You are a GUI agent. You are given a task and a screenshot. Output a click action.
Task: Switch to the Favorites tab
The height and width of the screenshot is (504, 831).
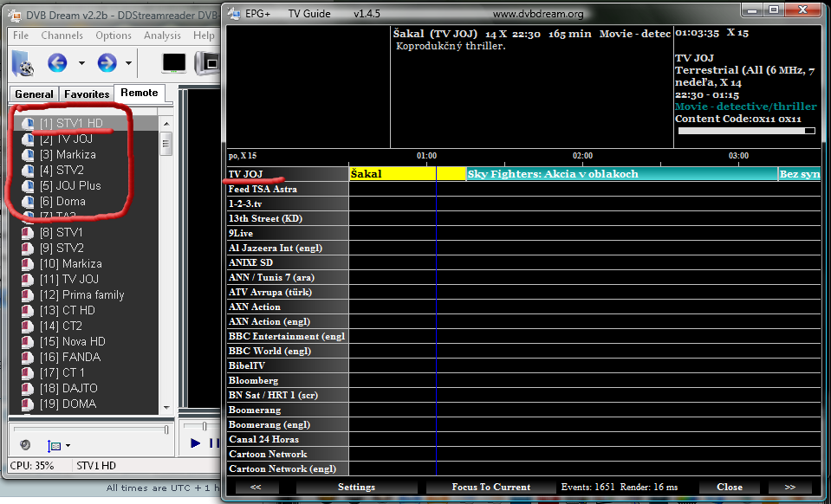click(x=87, y=94)
